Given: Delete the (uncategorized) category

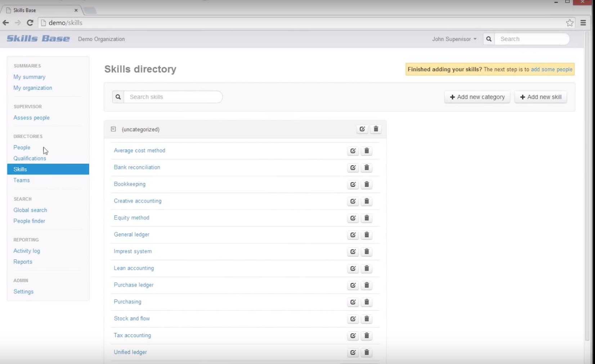Looking at the screenshot, I should pos(376,129).
